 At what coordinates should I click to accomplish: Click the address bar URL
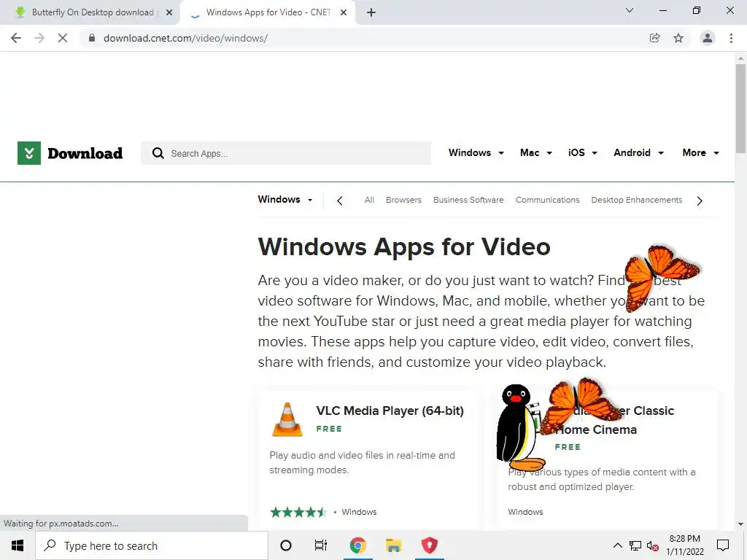(x=185, y=38)
